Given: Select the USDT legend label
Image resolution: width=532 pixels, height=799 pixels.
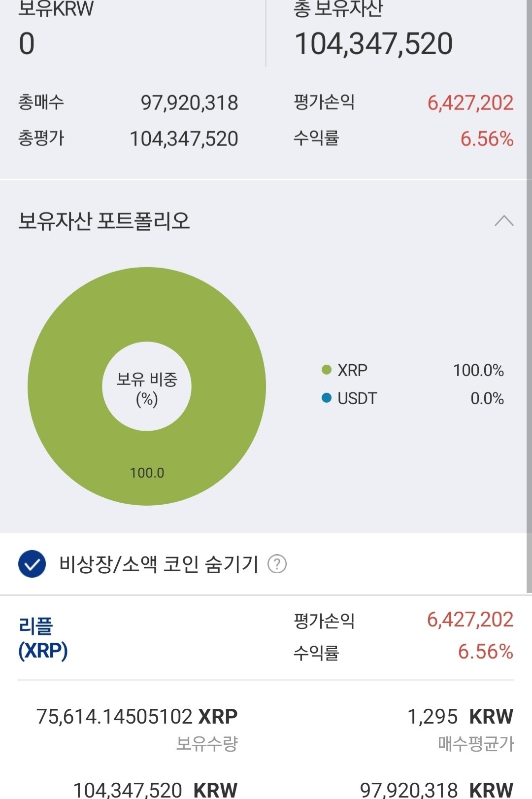Looking at the screenshot, I should (357, 398).
